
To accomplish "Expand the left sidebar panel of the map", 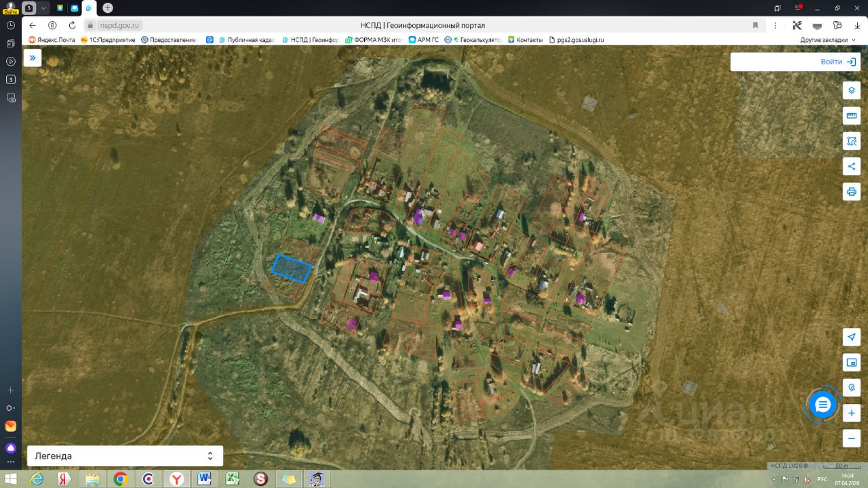I will pos(33,58).
